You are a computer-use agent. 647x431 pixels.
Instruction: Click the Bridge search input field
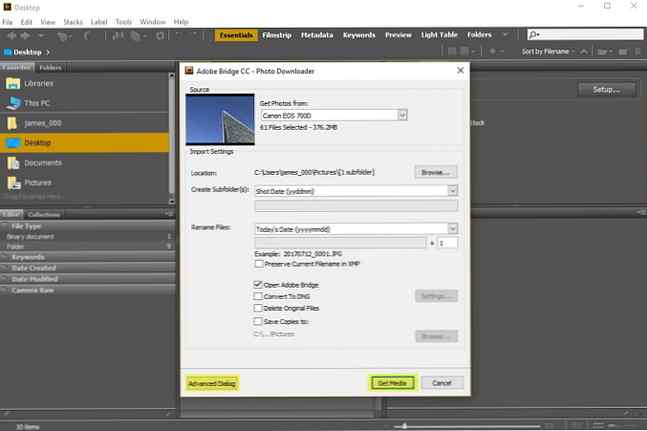(585, 35)
